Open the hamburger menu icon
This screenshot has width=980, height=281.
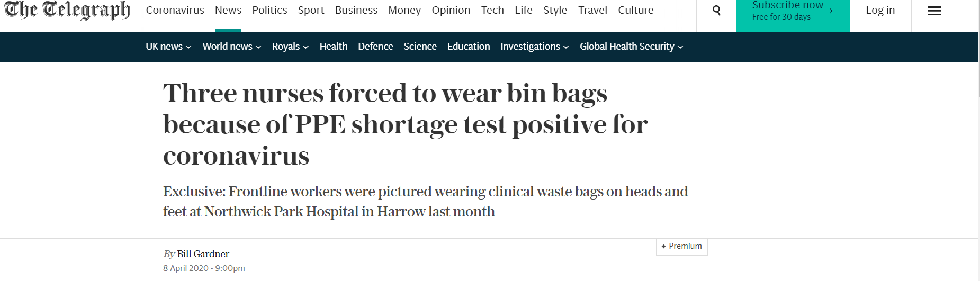(x=934, y=11)
